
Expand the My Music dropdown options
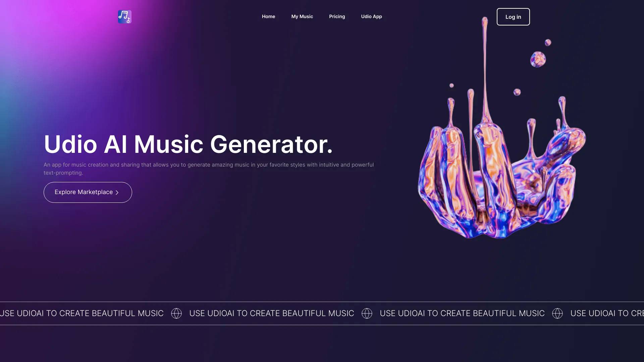click(x=302, y=16)
